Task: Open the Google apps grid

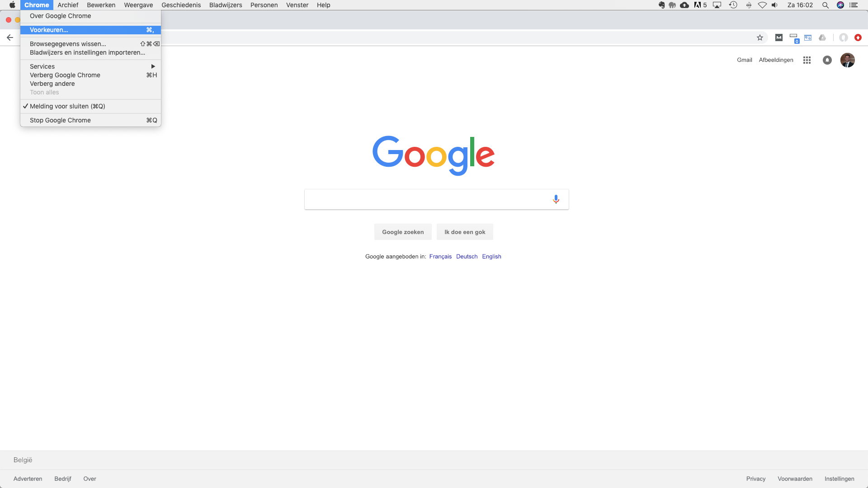Action: (807, 60)
